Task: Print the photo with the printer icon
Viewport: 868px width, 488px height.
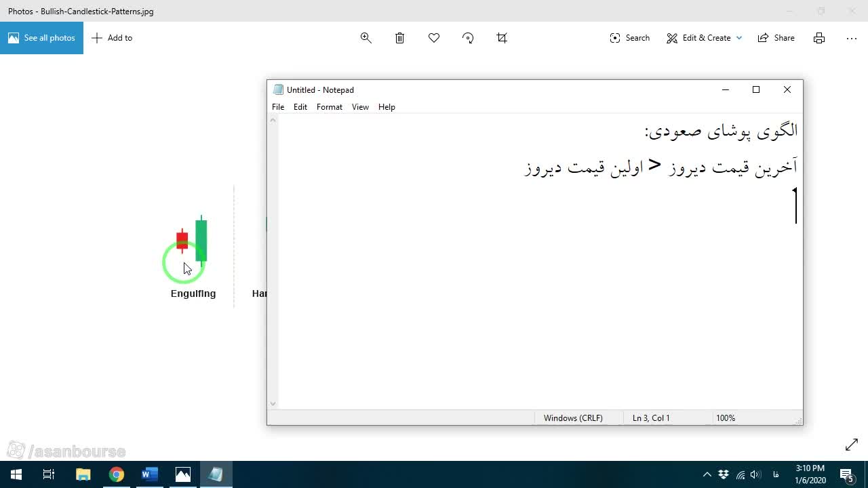Action: (819, 38)
